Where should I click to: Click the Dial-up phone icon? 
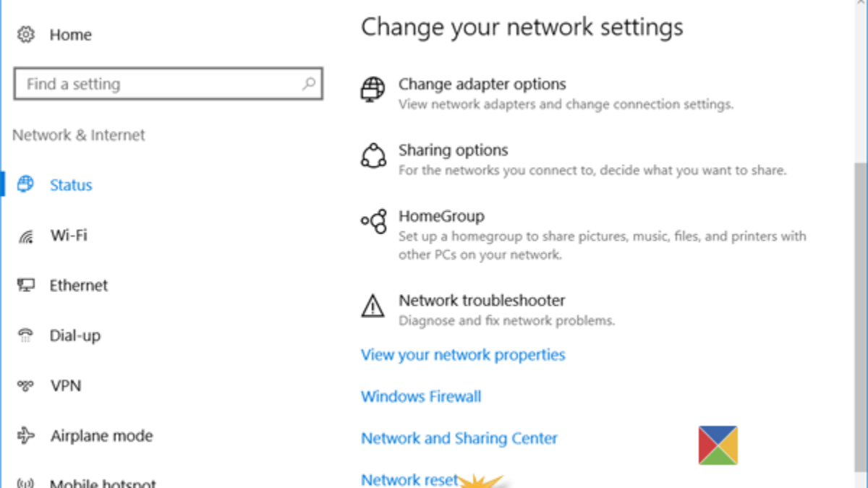tap(26, 335)
